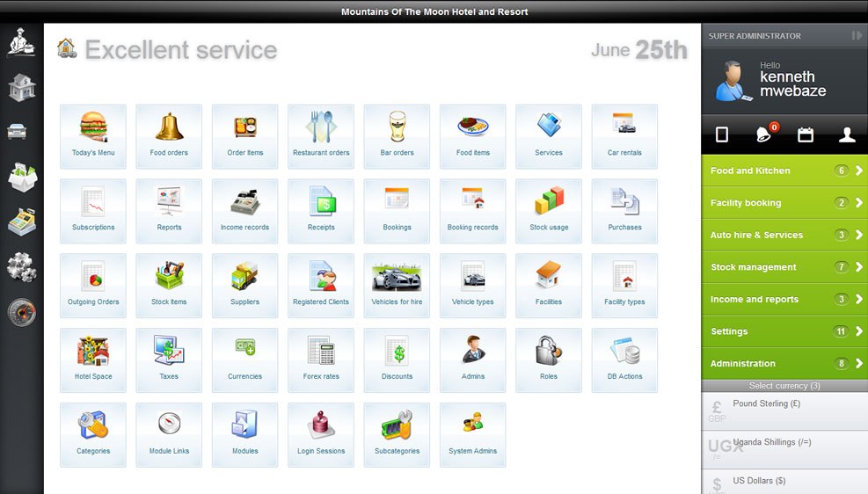The width and height of the screenshot is (868, 494).
Task: Open the Login Sessions tile
Action: pyautogui.click(x=321, y=435)
